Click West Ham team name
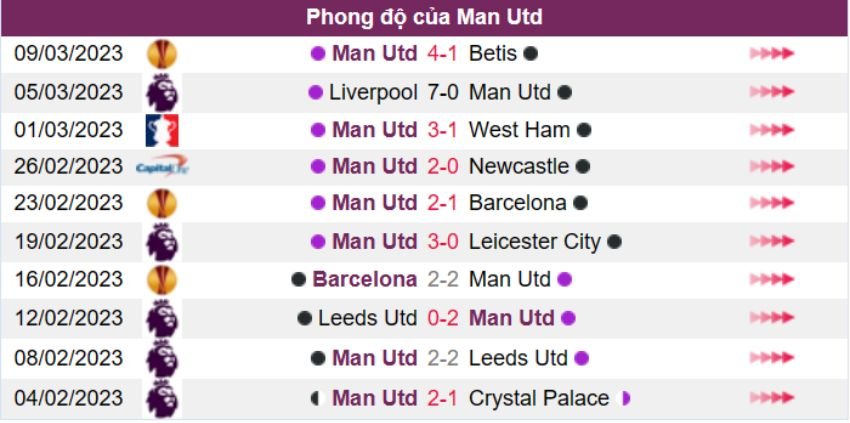The width and height of the screenshot is (850, 423). coord(519,130)
